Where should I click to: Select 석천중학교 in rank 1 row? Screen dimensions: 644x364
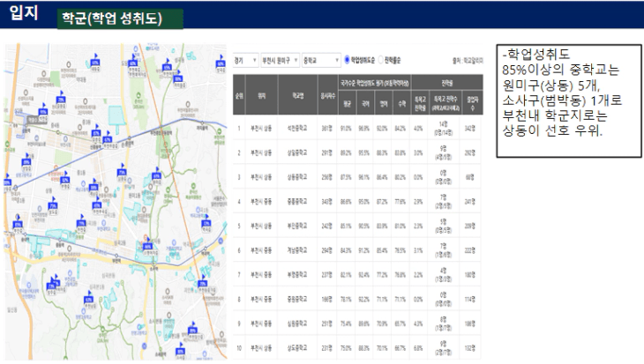pyautogui.click(x=297, y=129)
